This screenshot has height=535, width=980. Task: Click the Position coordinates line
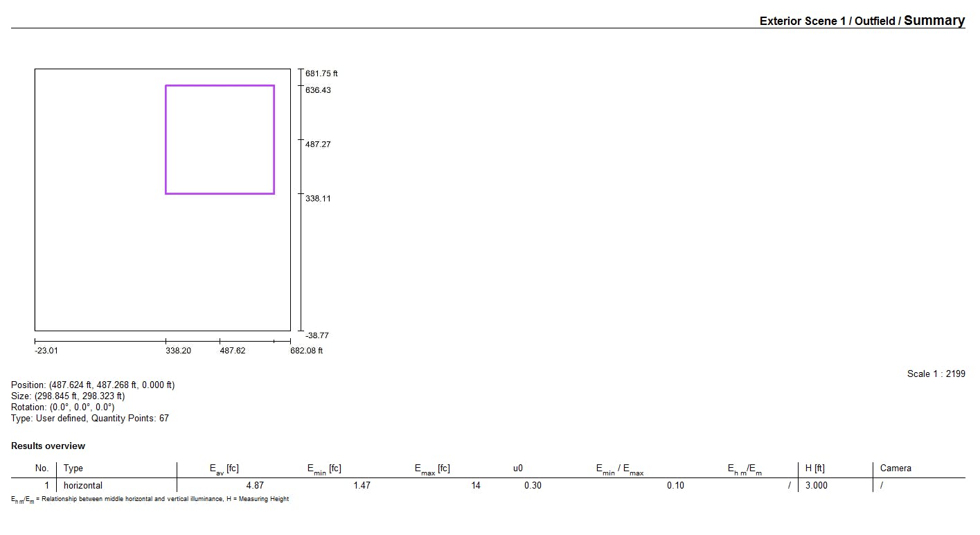(93, 385)
